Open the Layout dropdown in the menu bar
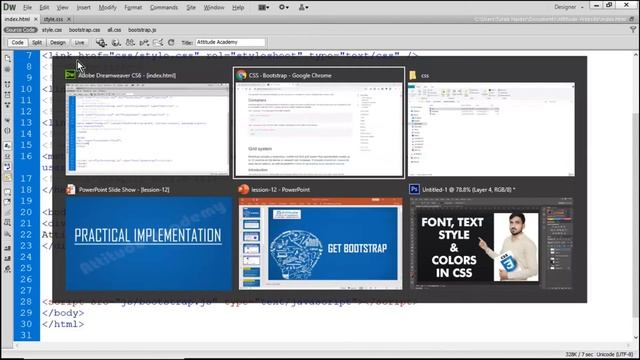The image size is (640, 360). coord(264,7)
